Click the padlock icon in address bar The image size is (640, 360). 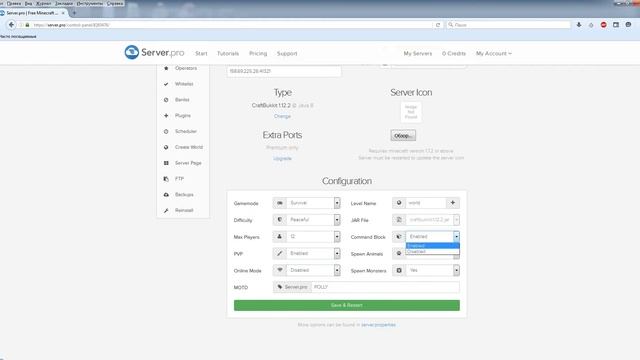[x=27, y=25]
